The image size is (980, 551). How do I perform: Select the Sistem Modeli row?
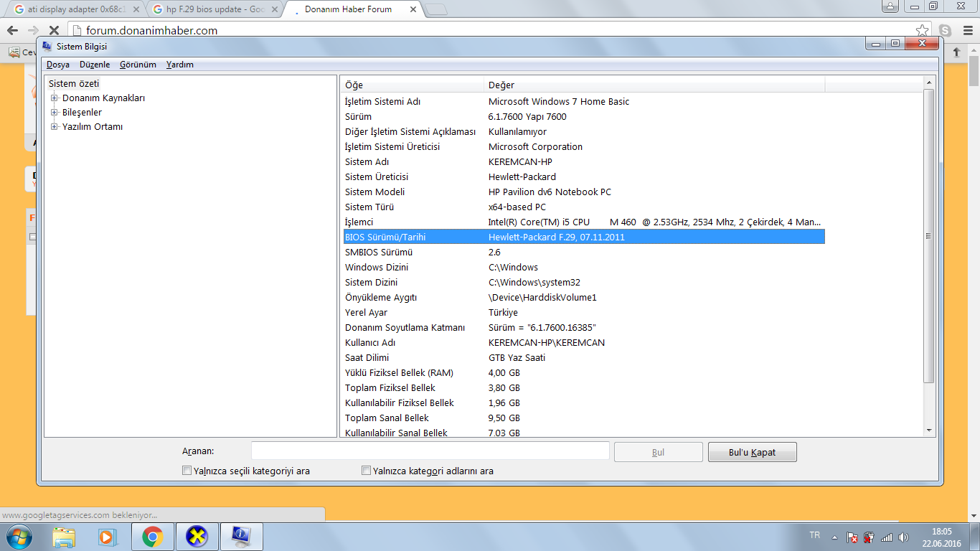[584, 192]
